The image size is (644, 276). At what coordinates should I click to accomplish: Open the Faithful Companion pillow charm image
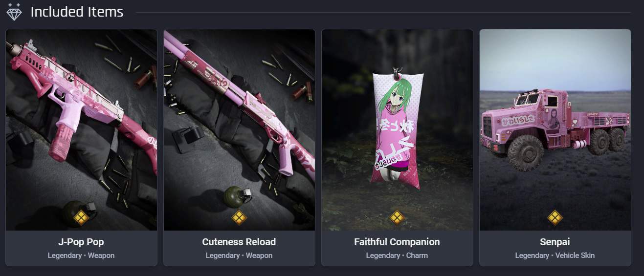397,130
